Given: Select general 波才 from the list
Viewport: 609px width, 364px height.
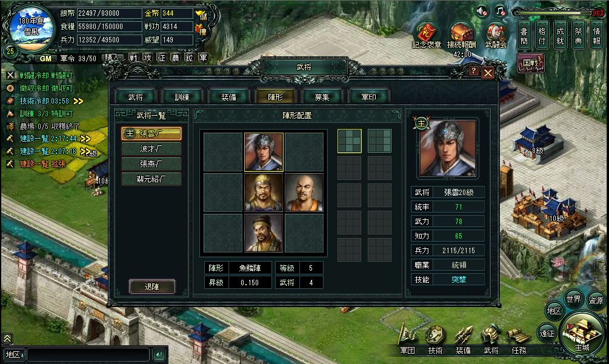Looking at the screenshot, I should [151, 148].
